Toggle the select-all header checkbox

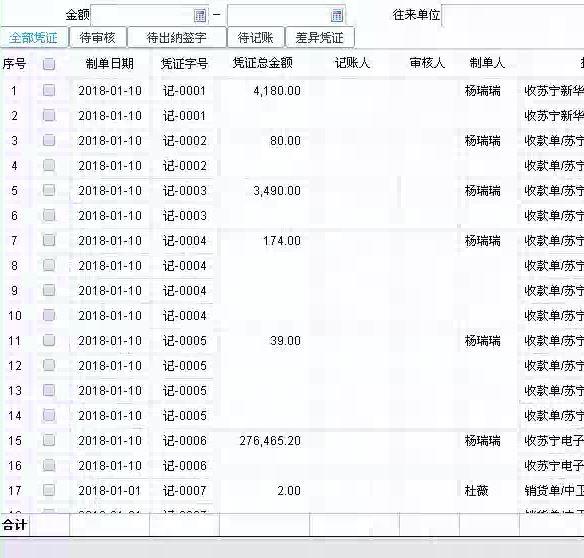(x=49, y=64)
